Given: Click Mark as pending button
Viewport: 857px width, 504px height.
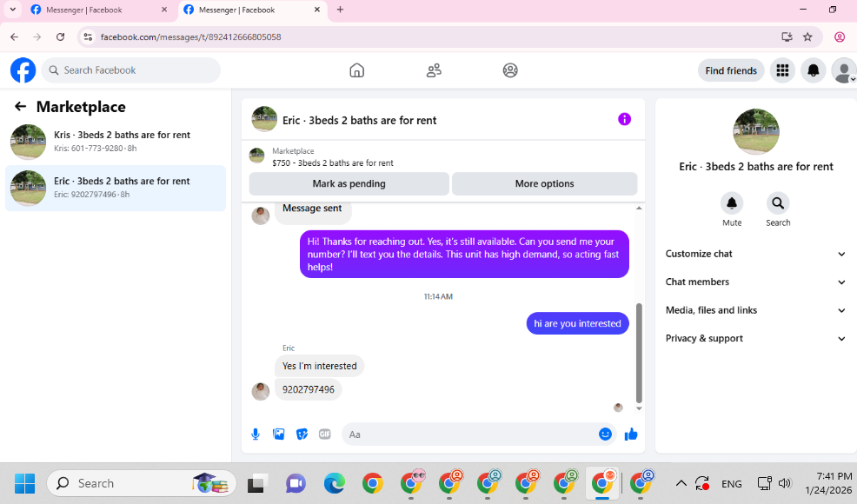Looking at the screenshot, I should coord(349,183).
